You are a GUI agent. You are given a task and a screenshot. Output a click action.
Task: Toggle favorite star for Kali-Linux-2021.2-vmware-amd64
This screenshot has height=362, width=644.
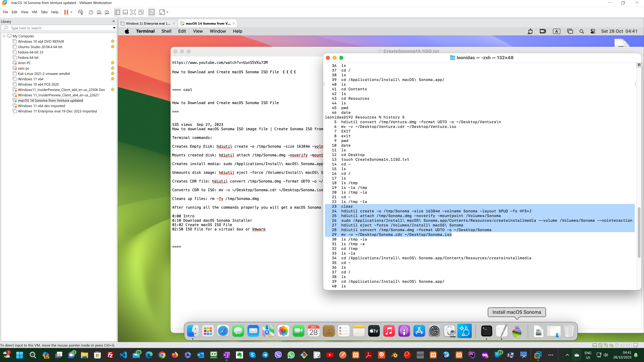point(113,73)
